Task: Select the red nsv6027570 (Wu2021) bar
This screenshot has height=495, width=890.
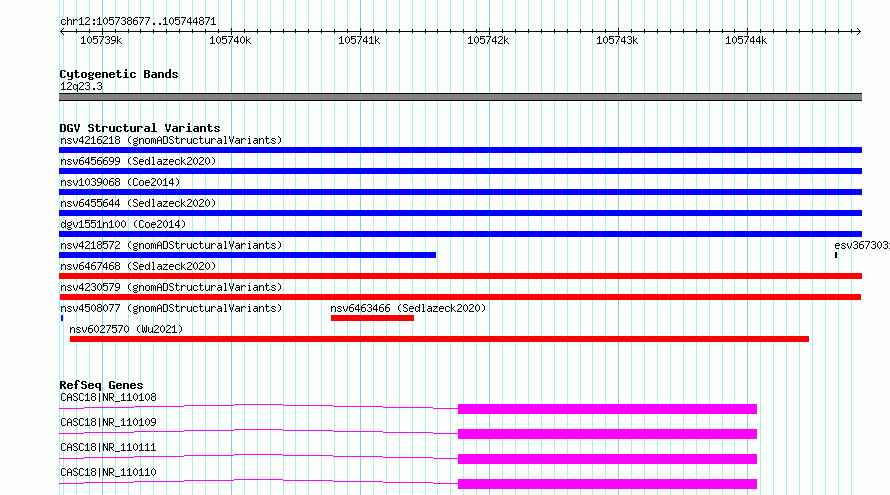Action: [x=439, y=339]
